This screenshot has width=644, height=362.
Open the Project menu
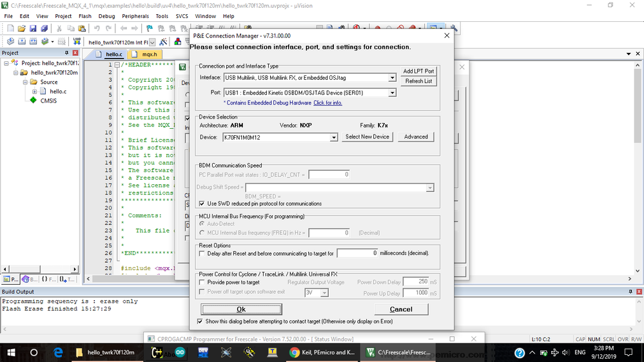(x=63, y=16)
